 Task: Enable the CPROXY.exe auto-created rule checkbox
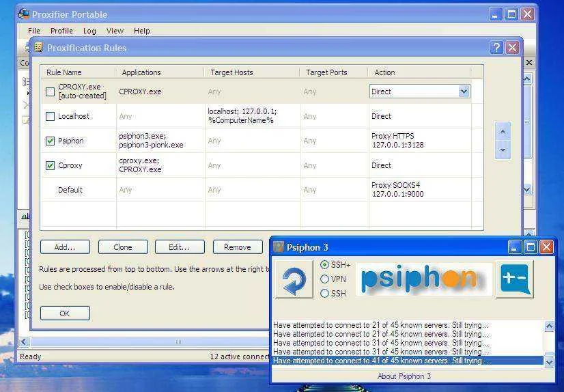pyautogui.click(x=51, y=92)
